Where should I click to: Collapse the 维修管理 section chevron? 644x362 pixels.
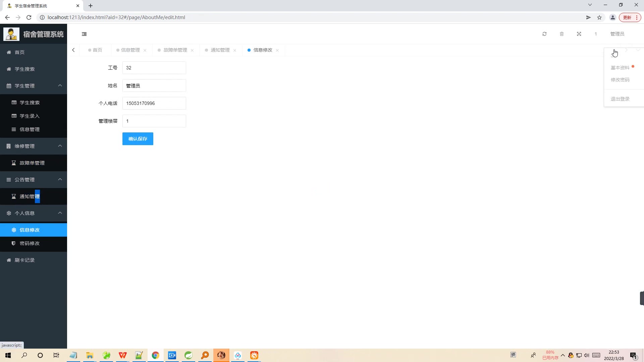(x=60, y=146)
